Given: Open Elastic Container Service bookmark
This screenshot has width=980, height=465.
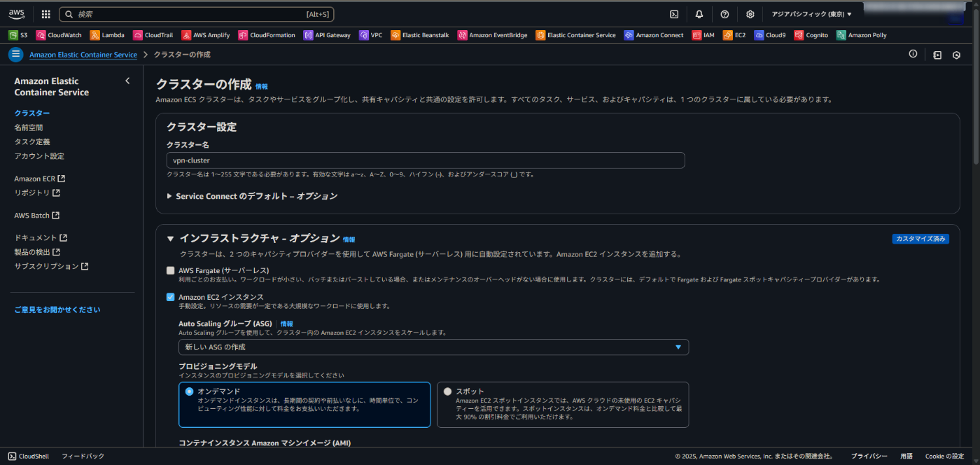Looking at the screenshot, I should (x=576, y=35).
